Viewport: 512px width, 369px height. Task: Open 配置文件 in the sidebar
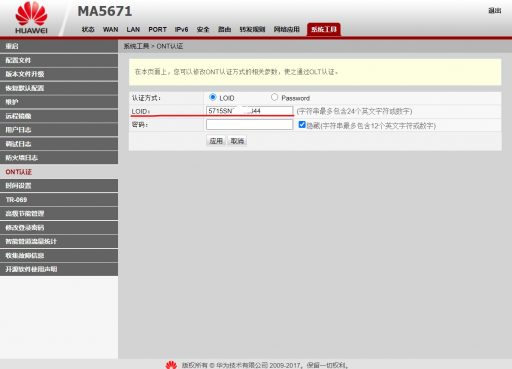coord(59,60)
